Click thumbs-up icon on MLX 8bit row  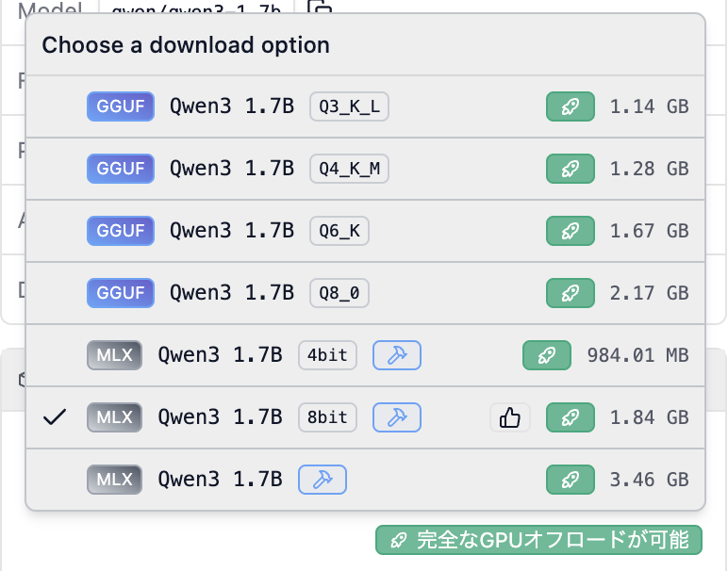click(510, 417)
